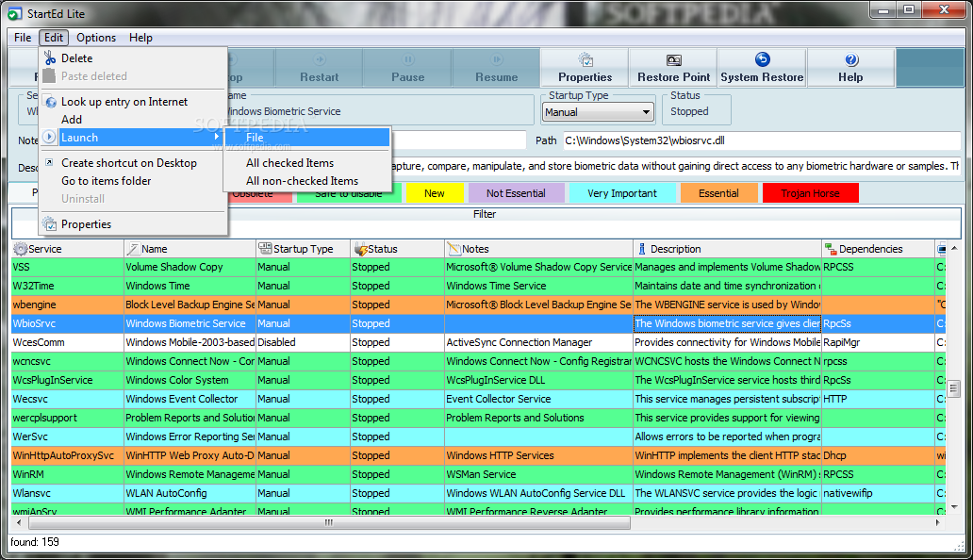Click the Delete scissors icon in Edit menu
Viewport: 973px width, 560px height.
coord(50,58)
